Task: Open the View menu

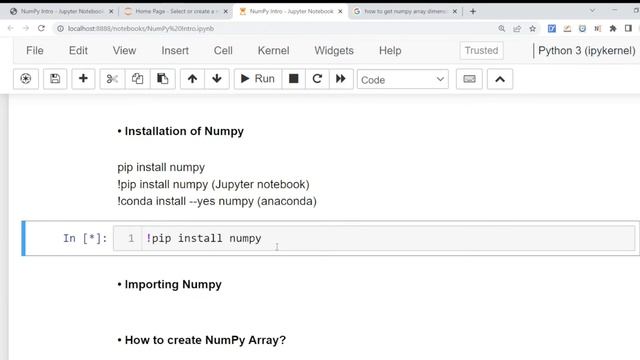Action: [124, 51]
